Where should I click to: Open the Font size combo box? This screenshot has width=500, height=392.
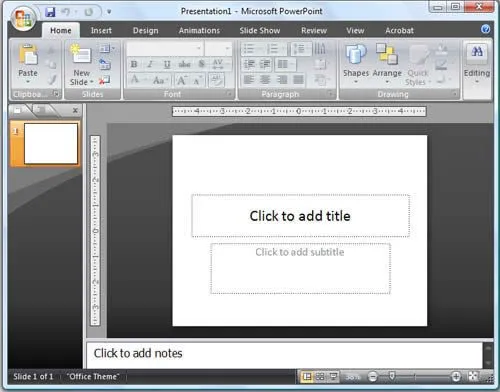point(218,49)
